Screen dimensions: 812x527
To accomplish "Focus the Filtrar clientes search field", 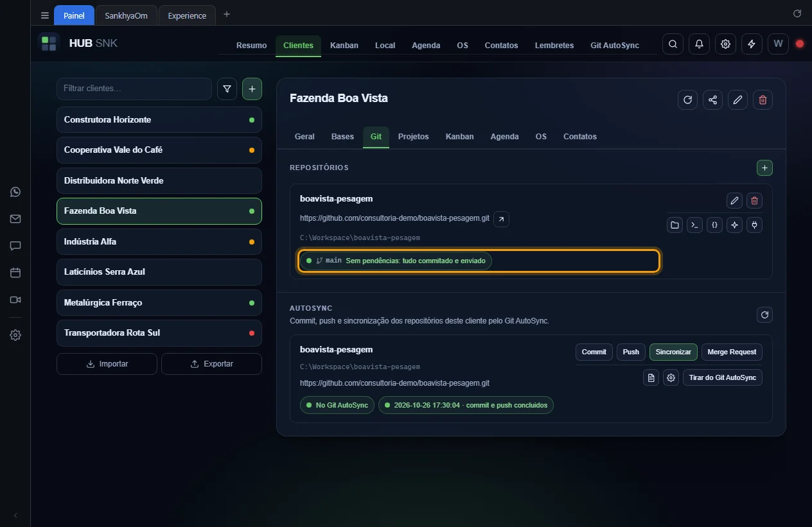I will tap(134, 89).
